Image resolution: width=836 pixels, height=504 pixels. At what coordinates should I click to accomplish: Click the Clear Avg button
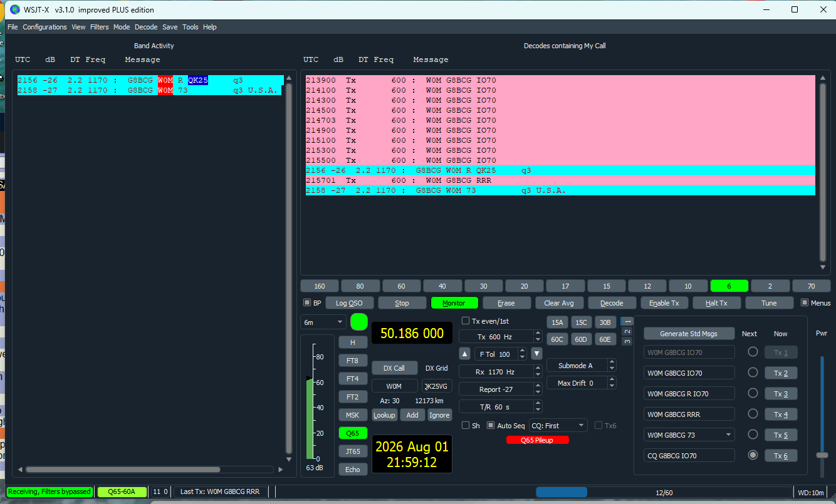click(x=559, y=303)
